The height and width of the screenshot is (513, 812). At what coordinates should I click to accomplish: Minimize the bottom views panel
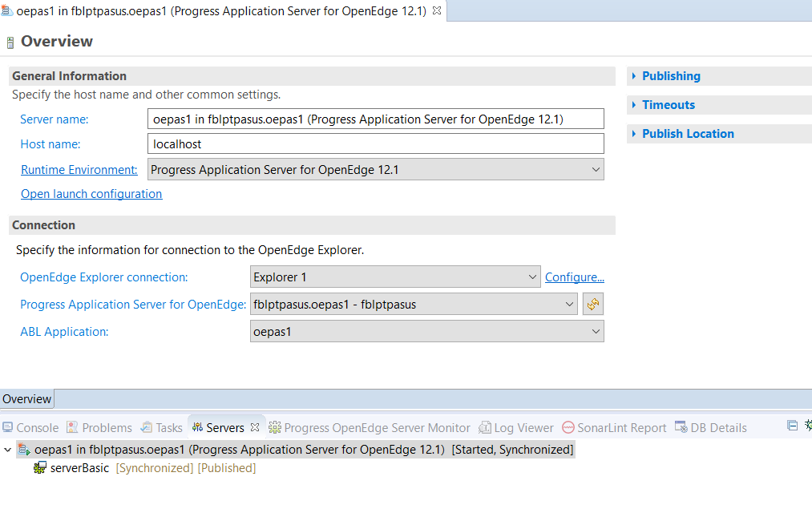792,426
